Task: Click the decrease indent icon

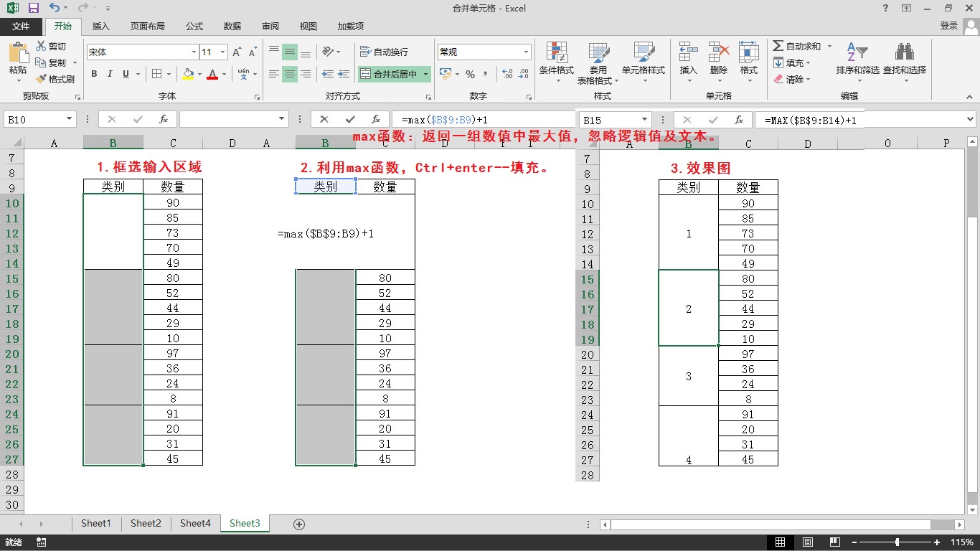Action: (327, 74)
